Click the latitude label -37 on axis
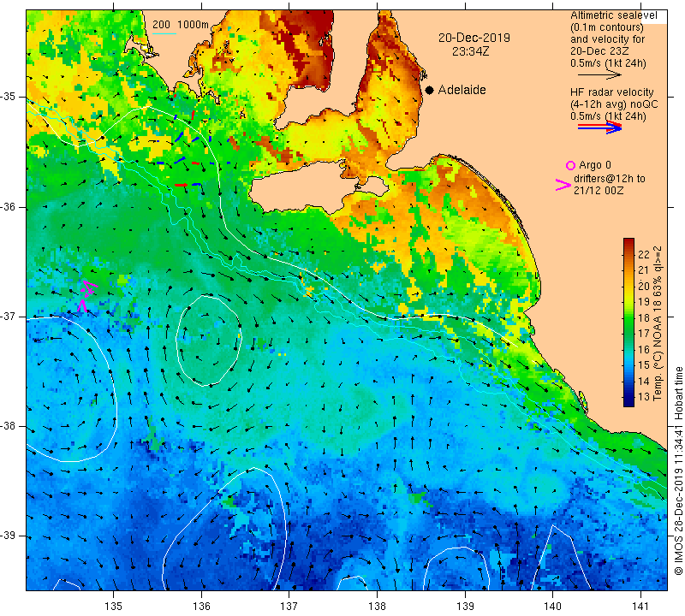This screenshot has height=616, width=685. 9,316
